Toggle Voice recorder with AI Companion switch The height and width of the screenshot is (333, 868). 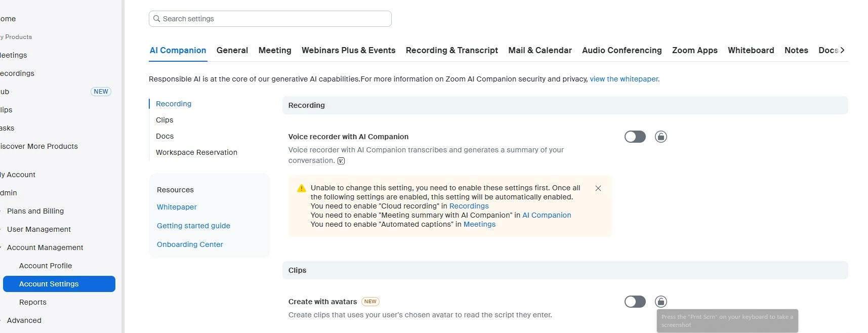[635, 137]
